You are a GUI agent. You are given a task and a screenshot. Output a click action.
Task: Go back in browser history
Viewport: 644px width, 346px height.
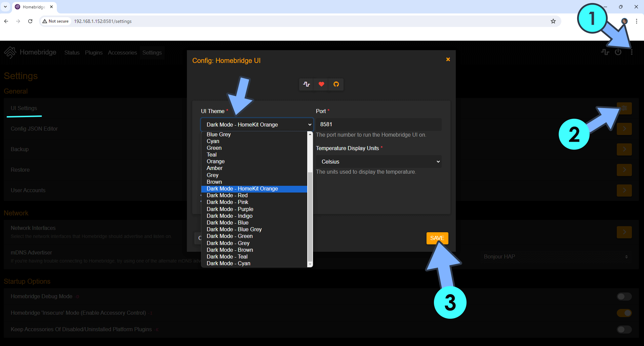click(x=6, y=21)
